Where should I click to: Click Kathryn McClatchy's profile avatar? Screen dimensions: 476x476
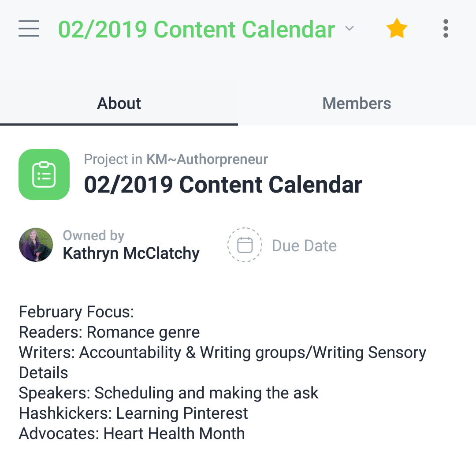tap(36, 245)
